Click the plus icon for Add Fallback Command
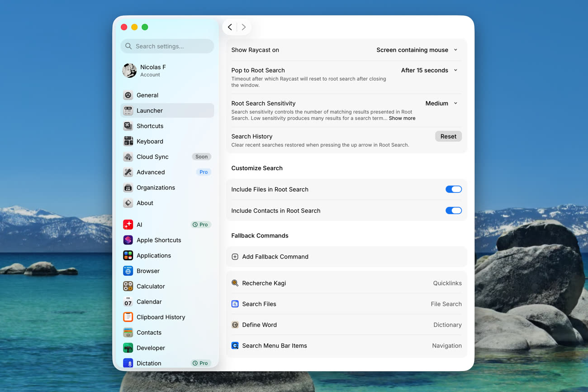 click(x=235, y=257)
